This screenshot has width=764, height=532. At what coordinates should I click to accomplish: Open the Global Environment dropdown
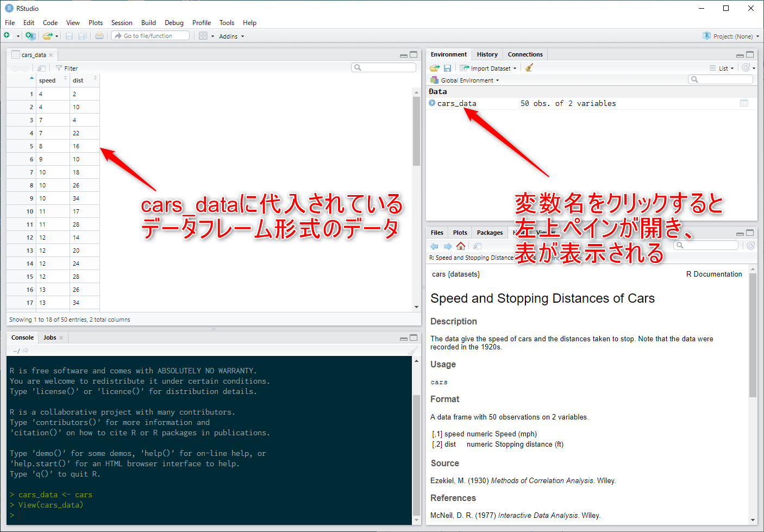(465, 80)
